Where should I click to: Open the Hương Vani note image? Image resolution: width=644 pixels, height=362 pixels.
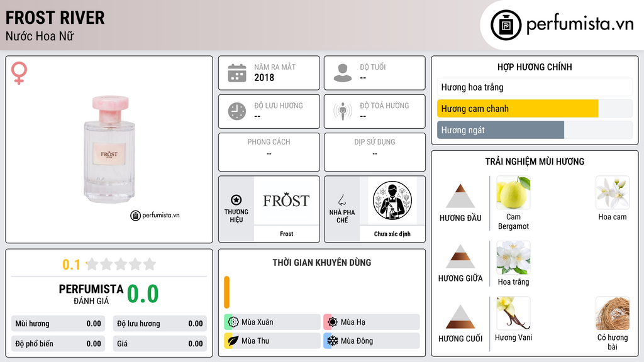click(513, 313)
